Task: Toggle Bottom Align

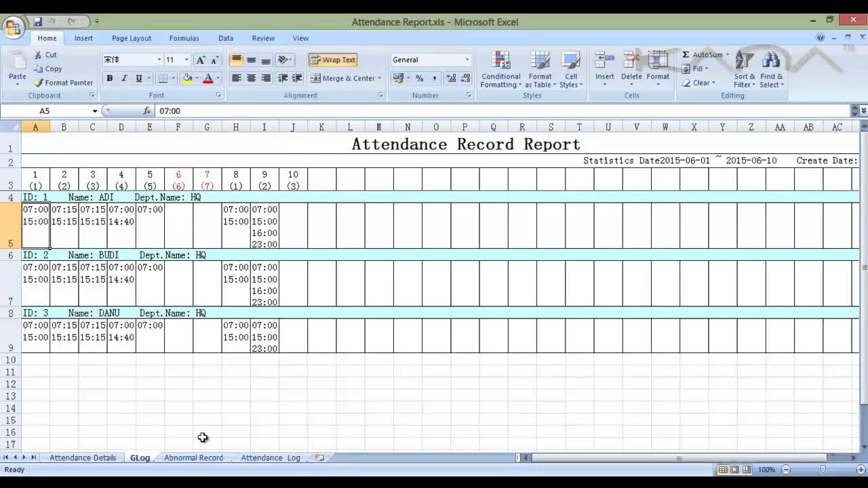Action: [x=266, y=60]
